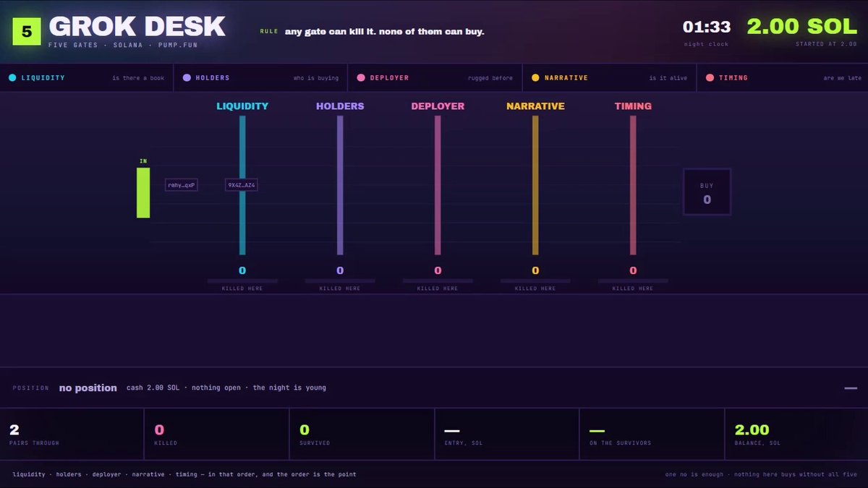Click the purple Holders gate bar
868x488 pixels.
340,185
